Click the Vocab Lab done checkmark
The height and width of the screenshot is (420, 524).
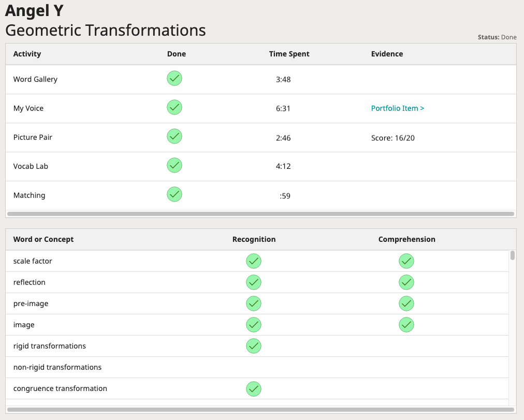[174, 166]
